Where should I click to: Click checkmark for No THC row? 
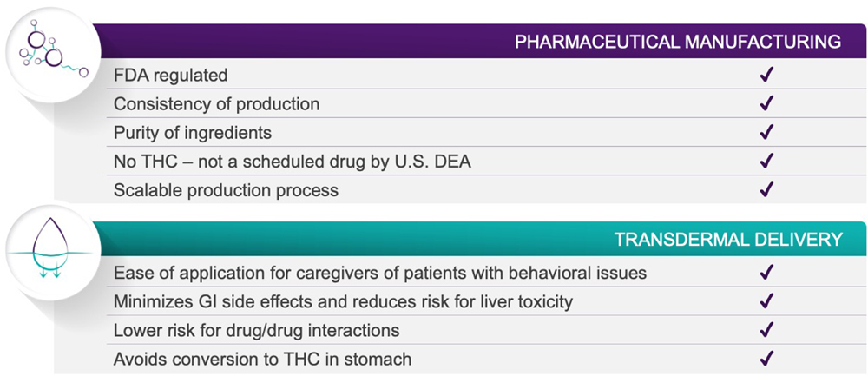point(766,162)
